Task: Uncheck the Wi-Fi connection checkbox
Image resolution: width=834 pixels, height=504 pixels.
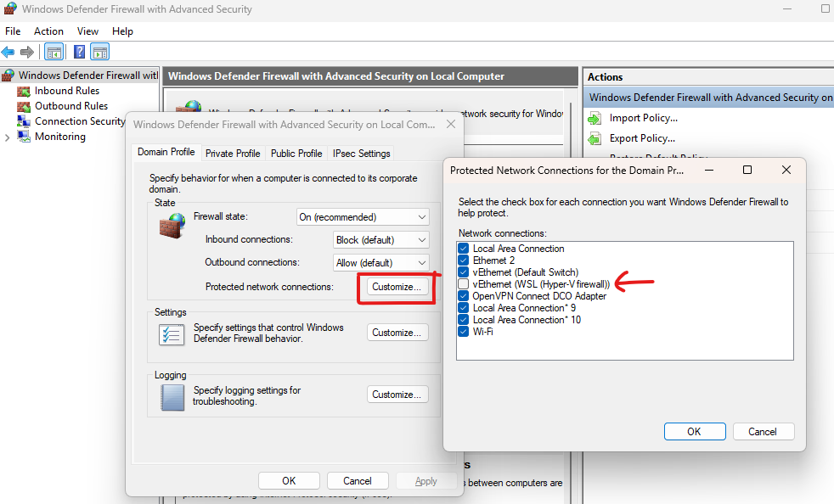Action: pyautogui.click(x=463, y=332)
